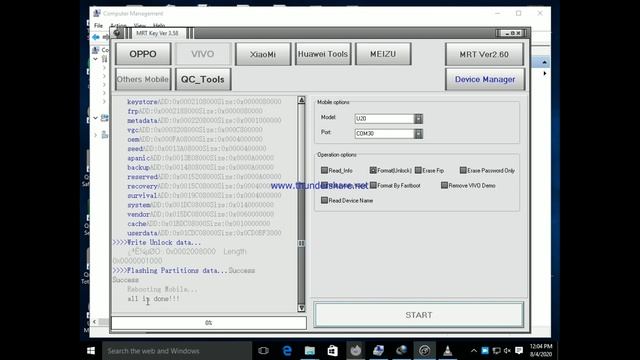Open the Model dropdown list
The width and height of the screenshot is (640, 360).
pos(418,118)
